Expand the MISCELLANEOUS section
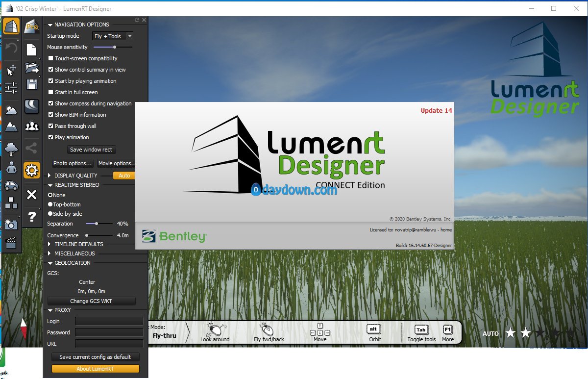Viewport: 588px width, 379px height. 49,253
